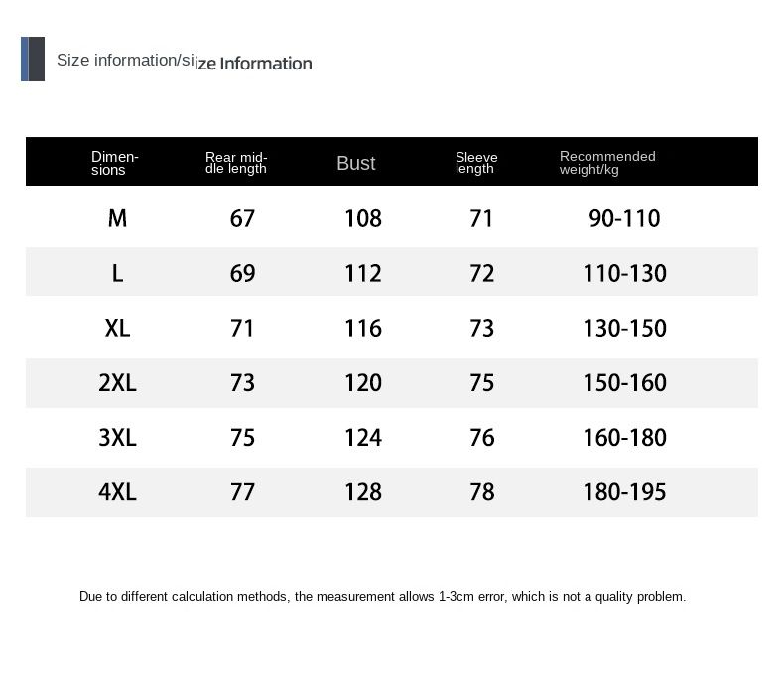This screenshot has width=784, height=686.
Task: Select the Rear middle length column header
Action: pos(236,163)
